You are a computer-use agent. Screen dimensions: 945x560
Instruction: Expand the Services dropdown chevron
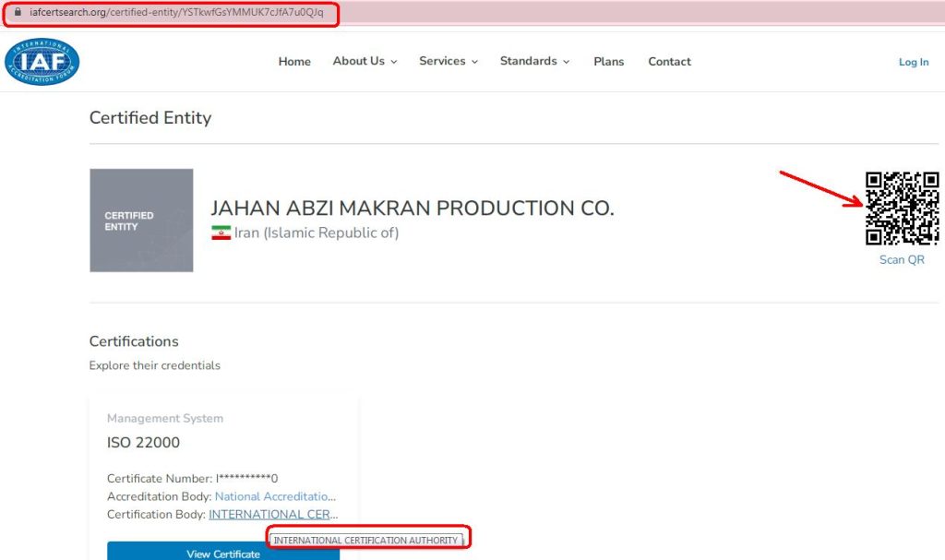point(475,62)
